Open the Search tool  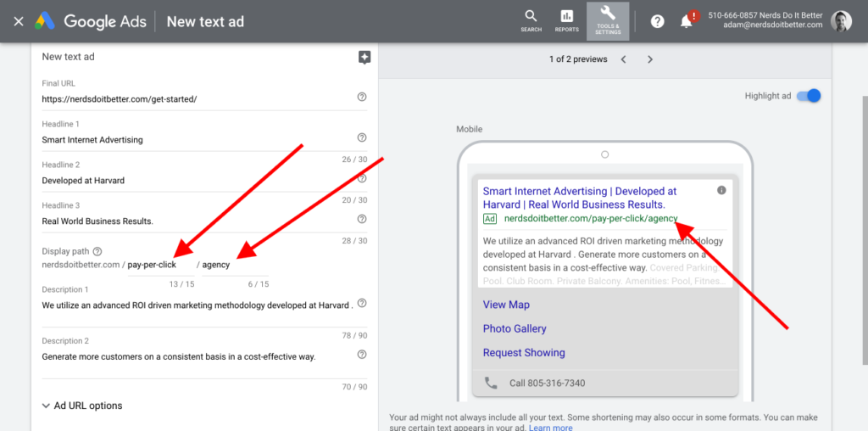pos(531,21)
